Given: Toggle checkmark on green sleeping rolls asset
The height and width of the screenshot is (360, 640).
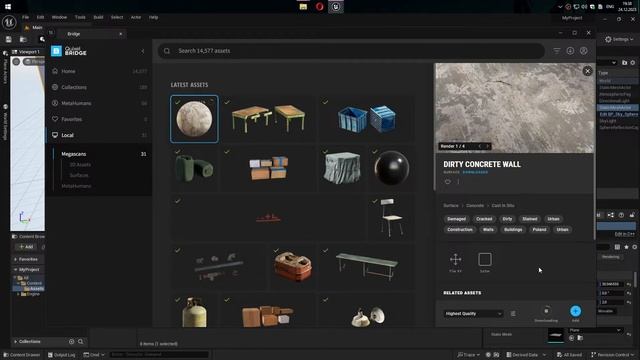Looking at the screenshot, I should pyautogui.click(x=177, y=151).
